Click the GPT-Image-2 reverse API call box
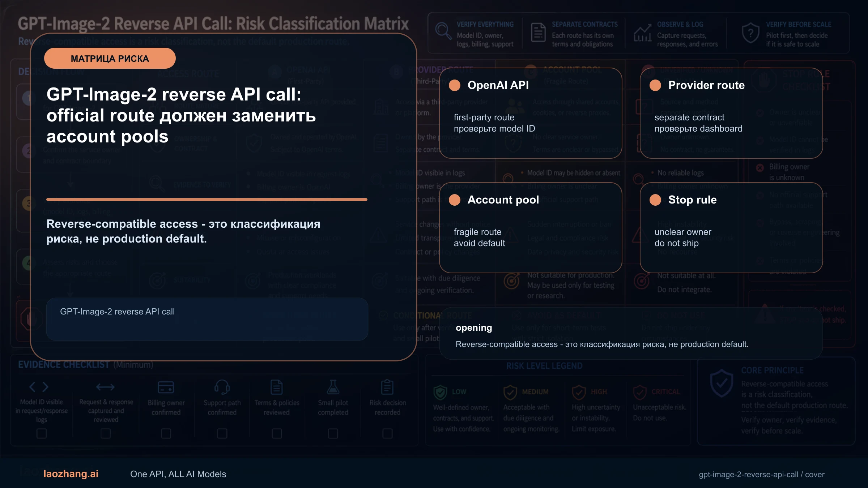868x488 pixels. (207, 319)
